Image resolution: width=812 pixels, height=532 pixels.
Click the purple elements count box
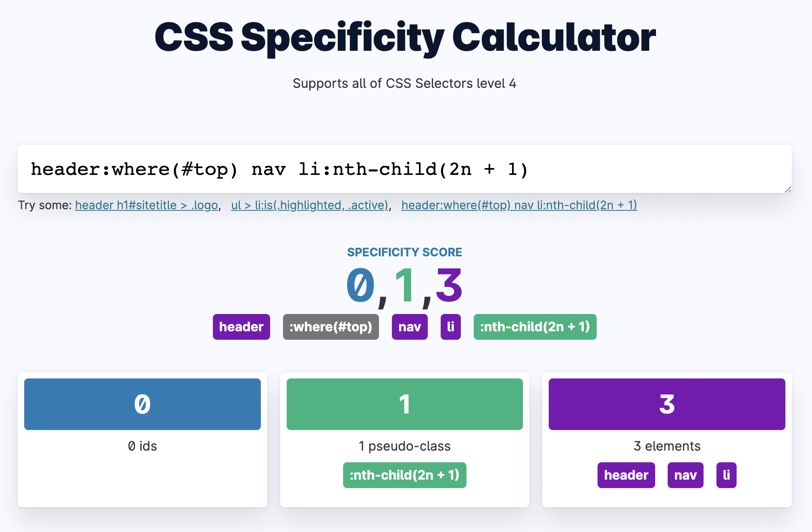pyautogui.click(x=667, y=404)
